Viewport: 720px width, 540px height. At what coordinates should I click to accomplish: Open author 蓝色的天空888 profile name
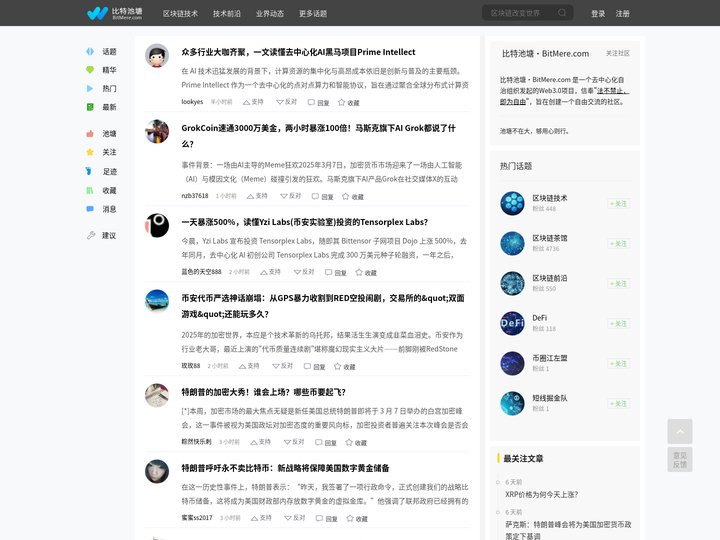coord(201,272)
